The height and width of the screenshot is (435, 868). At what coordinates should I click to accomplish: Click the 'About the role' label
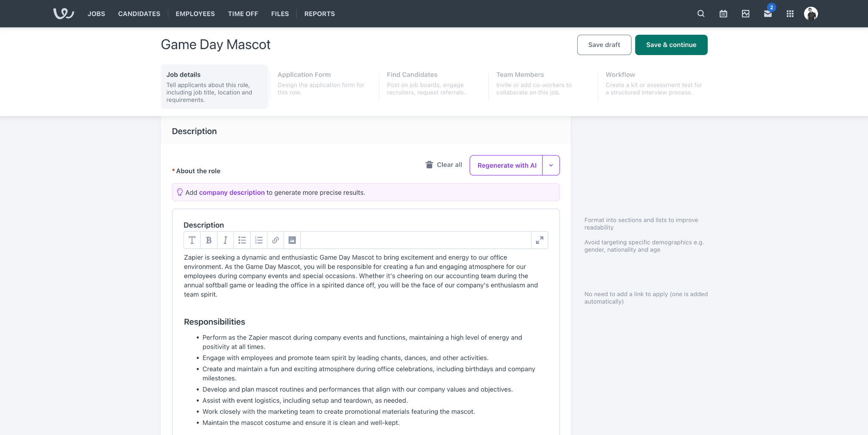[x=198, y=171]
